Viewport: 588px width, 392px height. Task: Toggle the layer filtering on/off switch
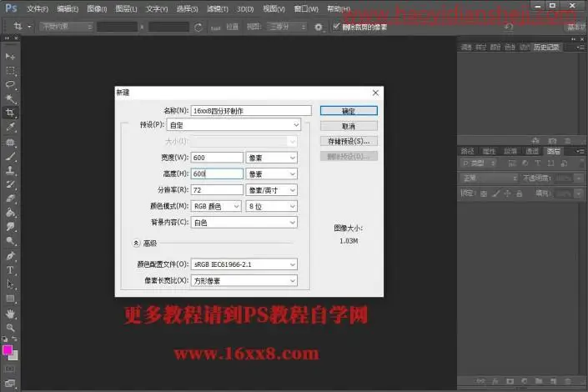[582, 163]
